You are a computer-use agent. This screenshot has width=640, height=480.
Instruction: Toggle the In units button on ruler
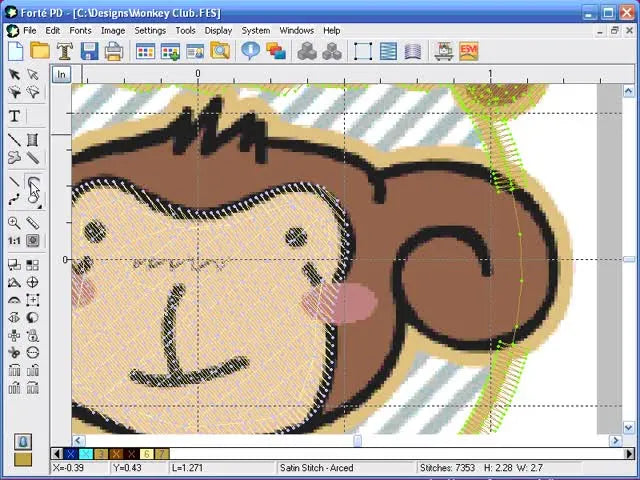(62, 75)
